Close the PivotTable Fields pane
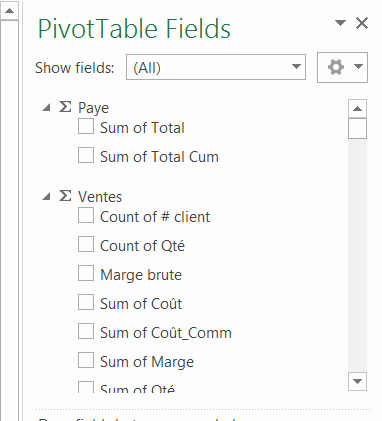The height and width of the screenshot is (421, 382). point(362,23)
